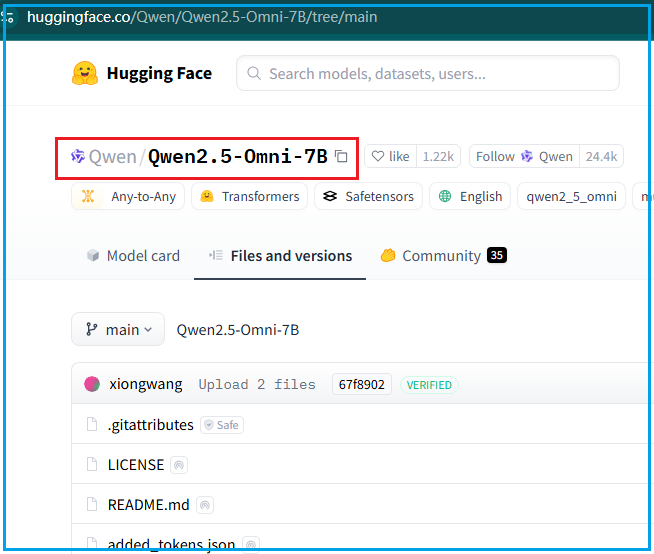Click the scan badge icon next to LICENSE

[179, 465]
